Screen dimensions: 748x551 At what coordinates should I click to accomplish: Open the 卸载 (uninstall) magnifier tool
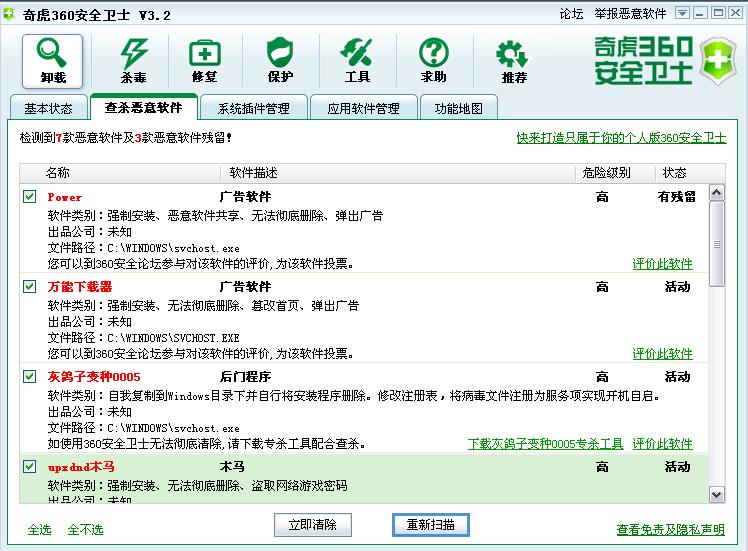click(x=52, y=61)
